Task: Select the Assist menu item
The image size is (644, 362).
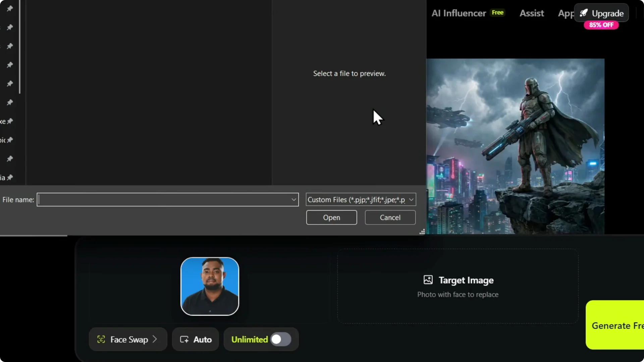Action: click(x=532, y=13)
